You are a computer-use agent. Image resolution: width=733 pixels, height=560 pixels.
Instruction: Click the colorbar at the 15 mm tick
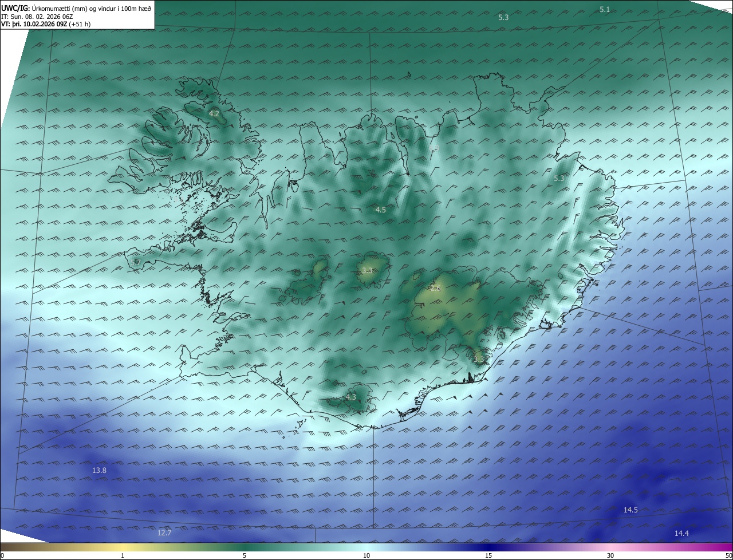[488, 555]
